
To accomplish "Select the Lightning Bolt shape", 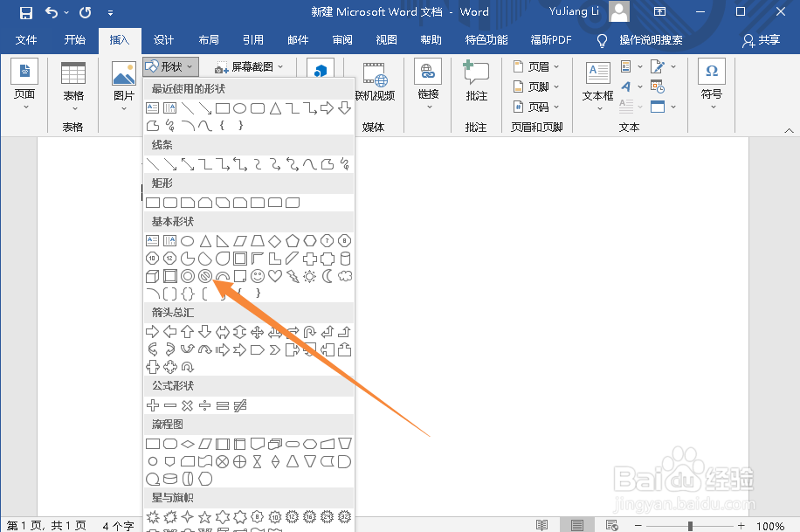I will 293,276.
